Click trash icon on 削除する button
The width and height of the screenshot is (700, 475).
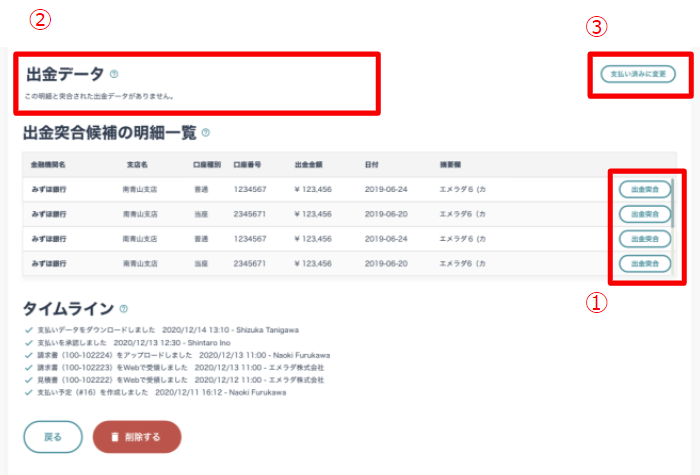[115, 437]
